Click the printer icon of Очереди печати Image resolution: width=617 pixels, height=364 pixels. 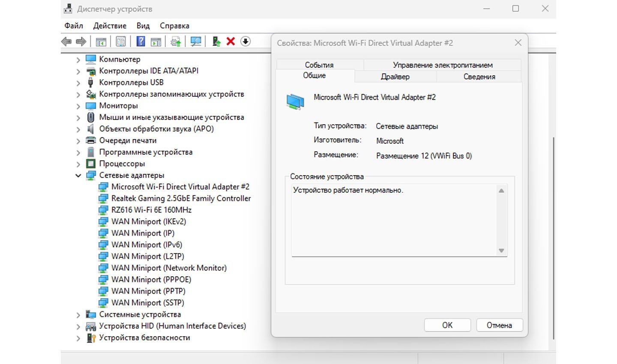[x=90, y=140]
